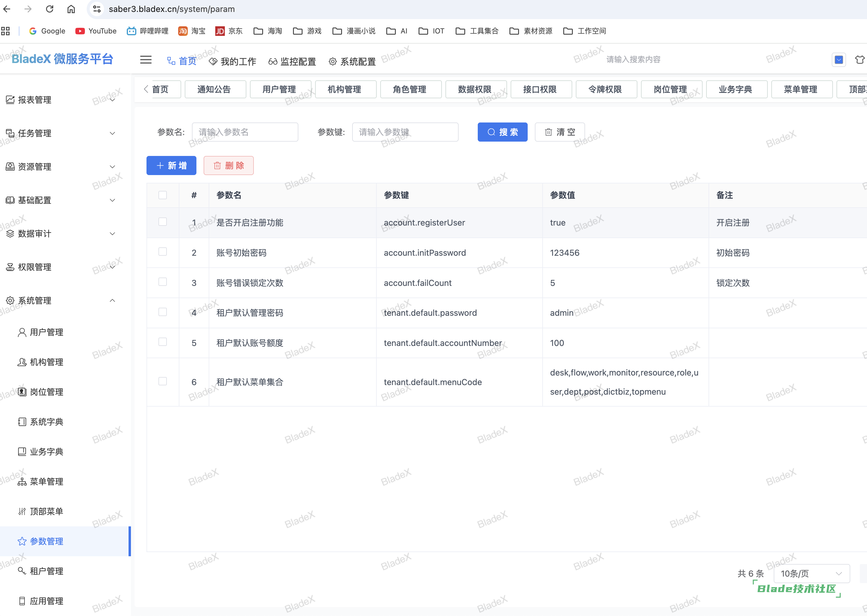Click the theme shirt icon in header
Image resolution: width=867 pixels, height=616 pixels.
[x=860, y=60]
